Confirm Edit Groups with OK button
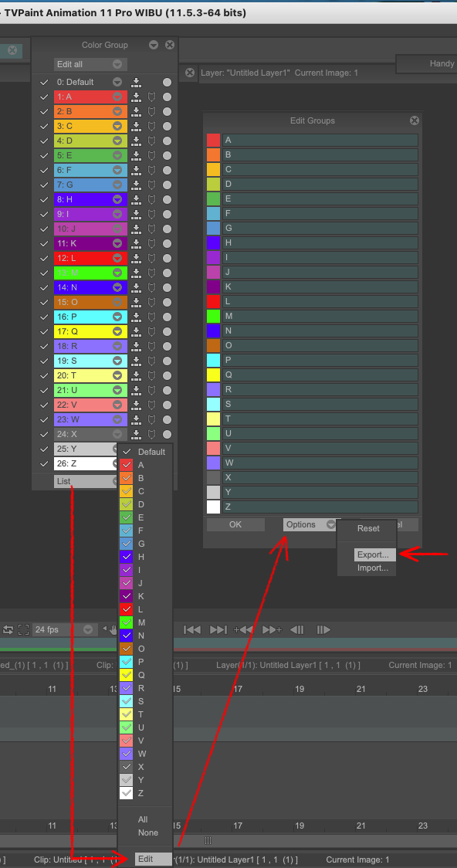Screen dimensions: 457x868 click(x=235, y=524)
